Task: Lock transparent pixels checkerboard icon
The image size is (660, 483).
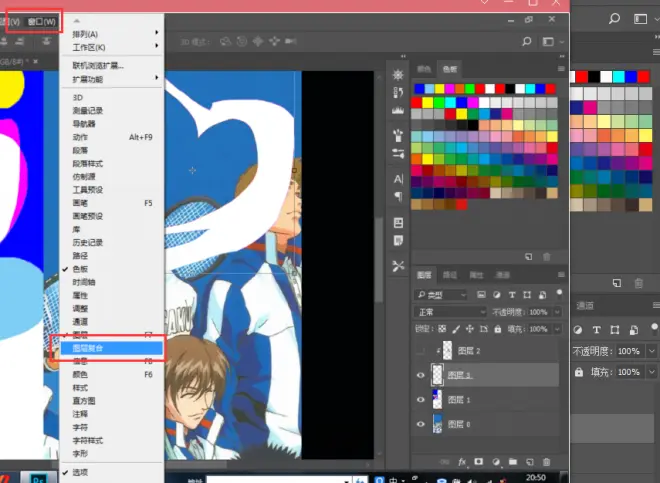Action: click(442, 329)
